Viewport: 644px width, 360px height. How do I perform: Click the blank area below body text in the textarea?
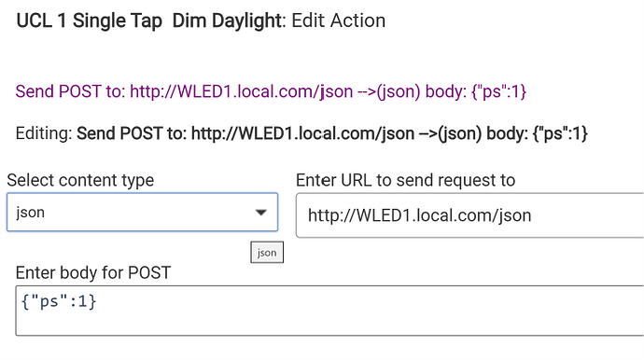(329, 325)
